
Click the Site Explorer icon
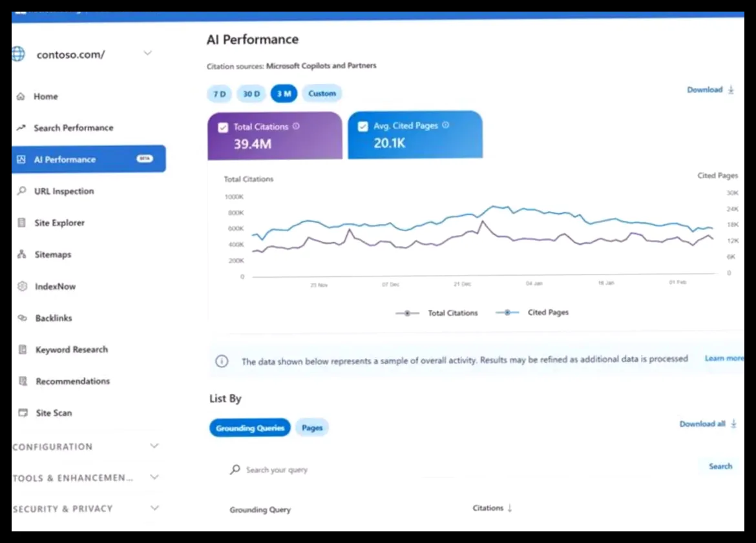(22, 223)
